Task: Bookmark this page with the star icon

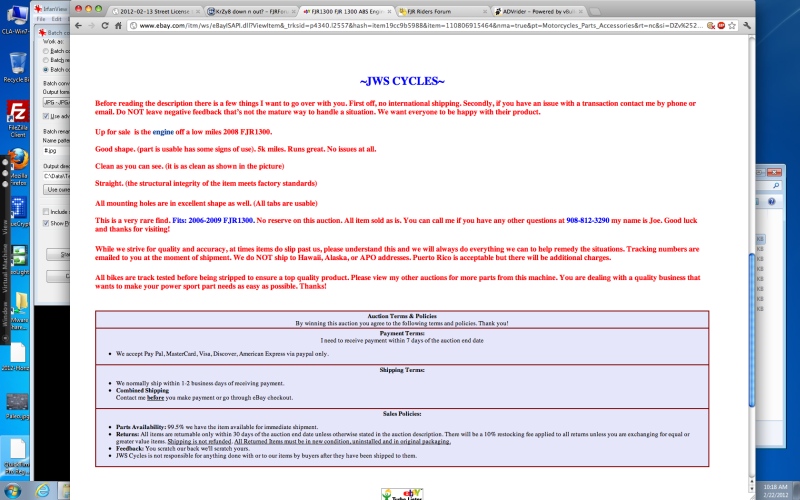Action: pyautogui.click(x=732, y=26)
